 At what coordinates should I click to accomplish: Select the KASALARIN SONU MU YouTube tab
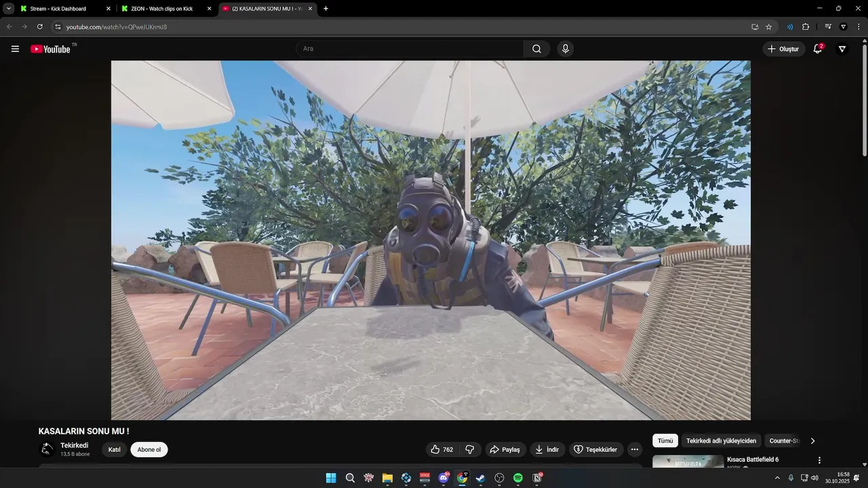(x=264, y=9)
